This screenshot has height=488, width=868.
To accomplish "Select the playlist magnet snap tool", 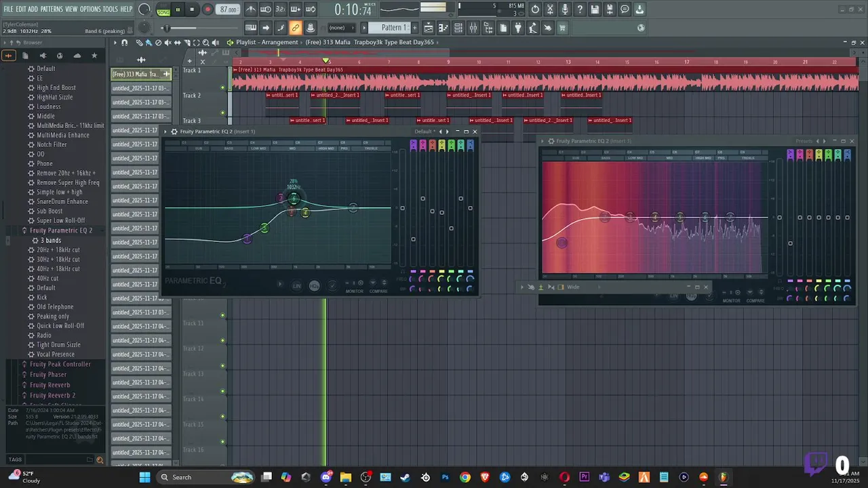I will tap(124, 42).
